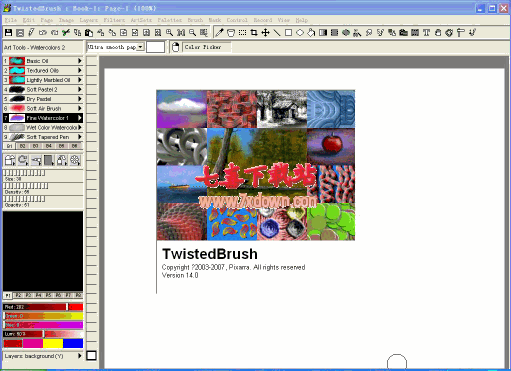
Task: Select the Move tool cross arrows
Action: point(265,33)
